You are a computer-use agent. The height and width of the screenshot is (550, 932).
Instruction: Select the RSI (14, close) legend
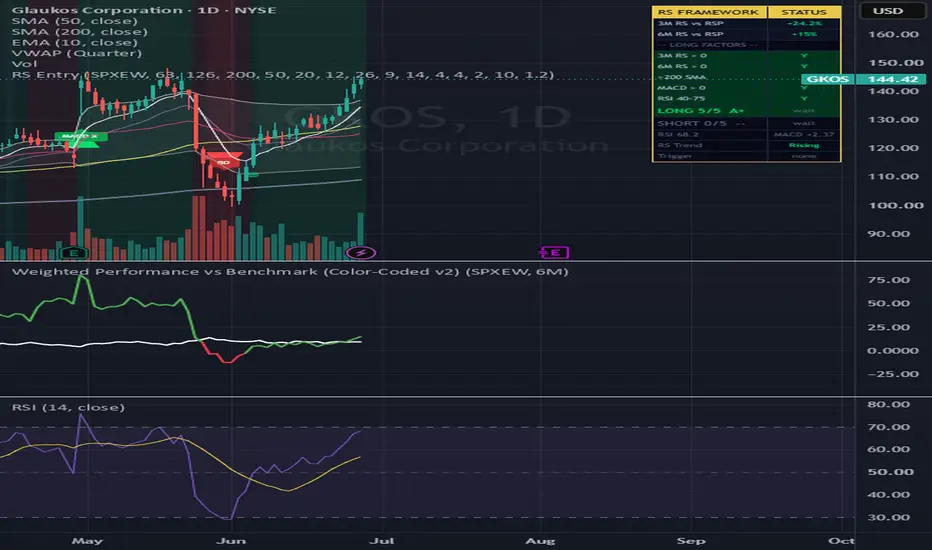[68, 407]
